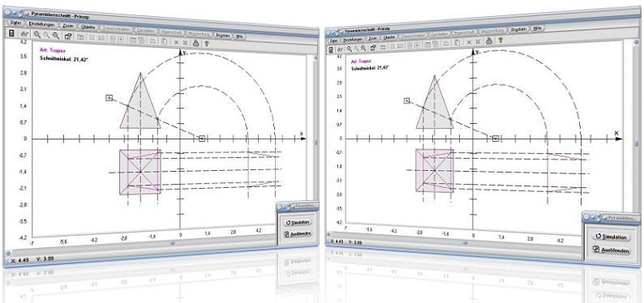
Task: Click the Ausblenden button in right window panel
Action: tap(612, 250)
